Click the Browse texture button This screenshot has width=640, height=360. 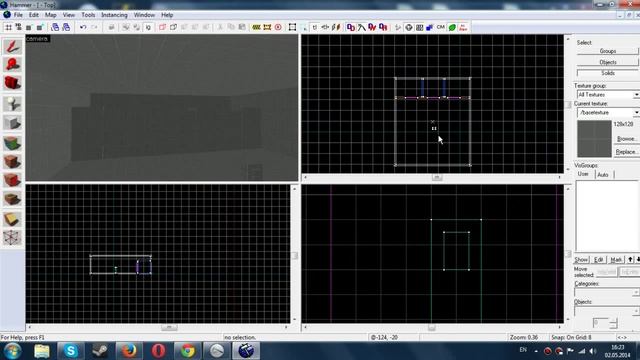pyautogui.click(x=626, y=139)
